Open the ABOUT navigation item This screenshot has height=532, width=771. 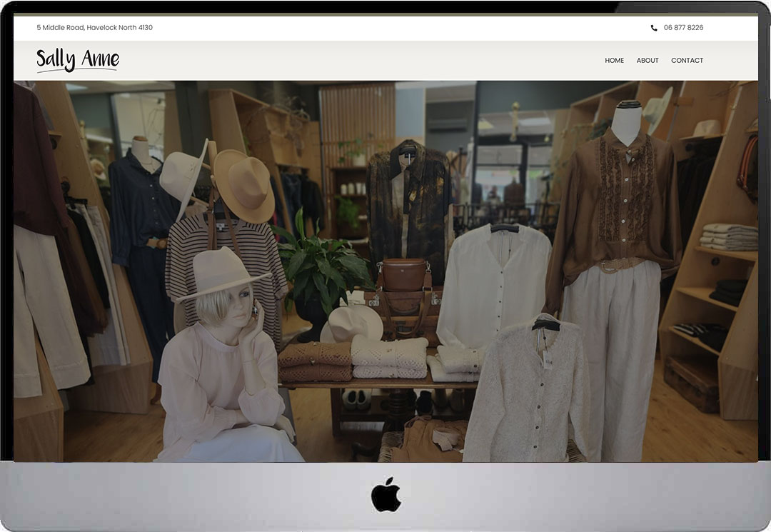coord(647,60)
